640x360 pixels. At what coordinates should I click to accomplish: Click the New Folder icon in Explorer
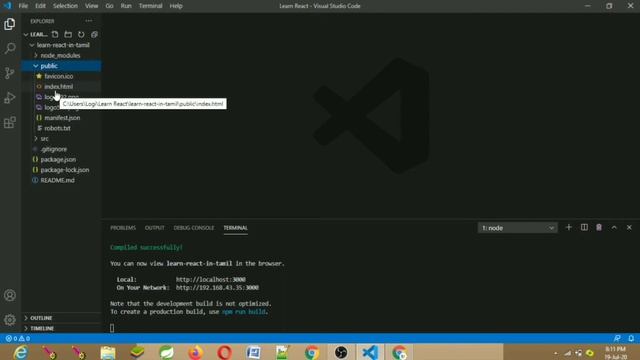pos(68,34)
